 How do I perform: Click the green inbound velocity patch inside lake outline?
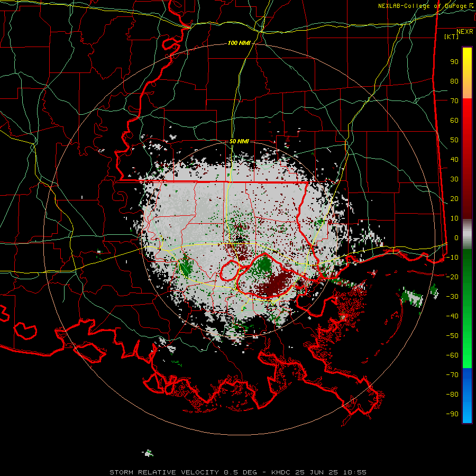pyautogui.click(x=263, y=265)
